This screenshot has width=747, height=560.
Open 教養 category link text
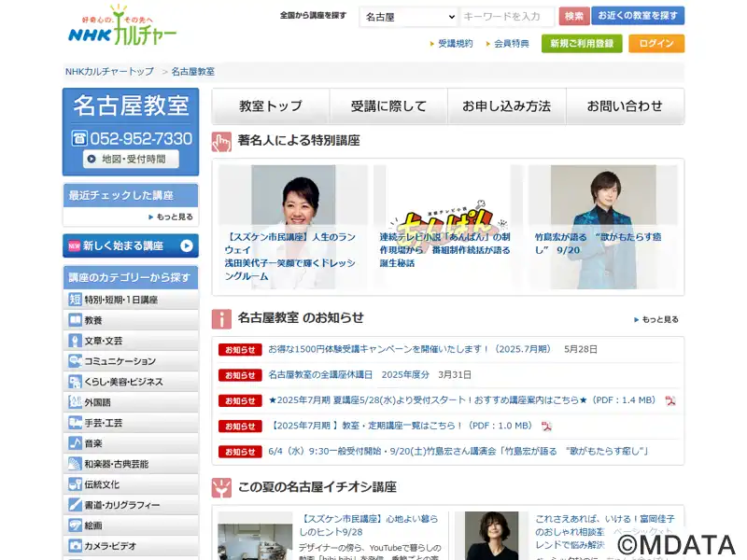pyautogui.click(x=93, y=320)
